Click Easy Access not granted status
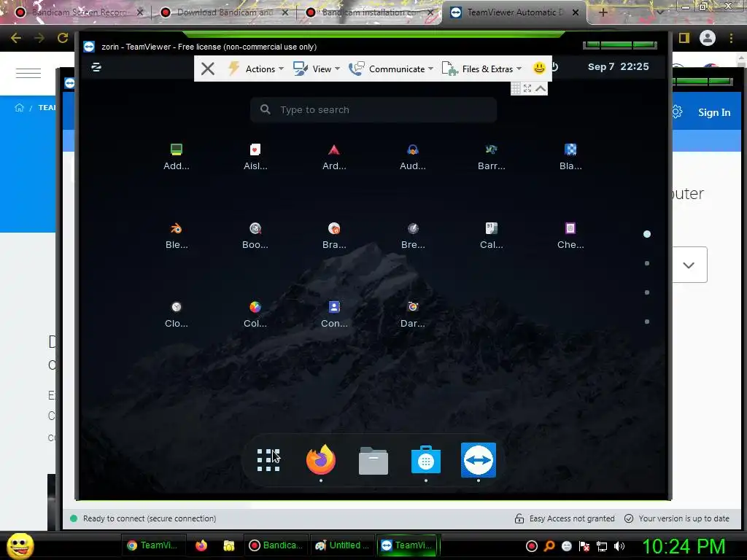Screen dimensions: 747x560 (x=565, y=518)
